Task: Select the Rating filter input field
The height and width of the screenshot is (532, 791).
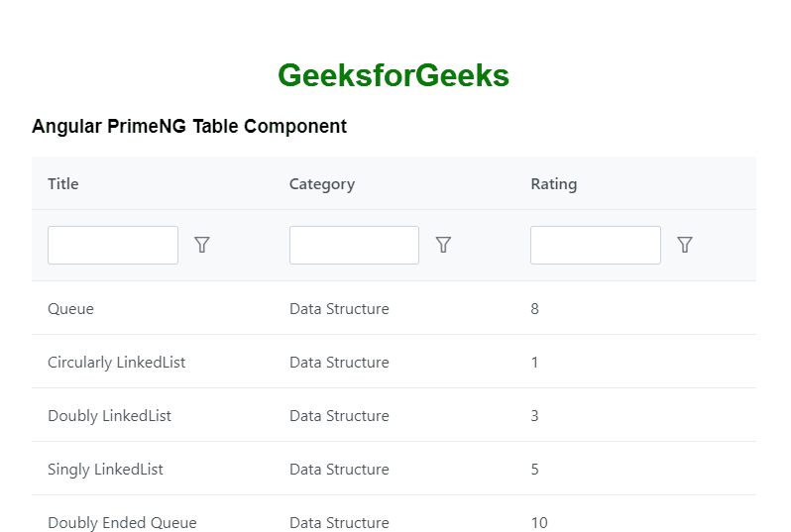Action: pyautogui.click(x=595, y=245)
